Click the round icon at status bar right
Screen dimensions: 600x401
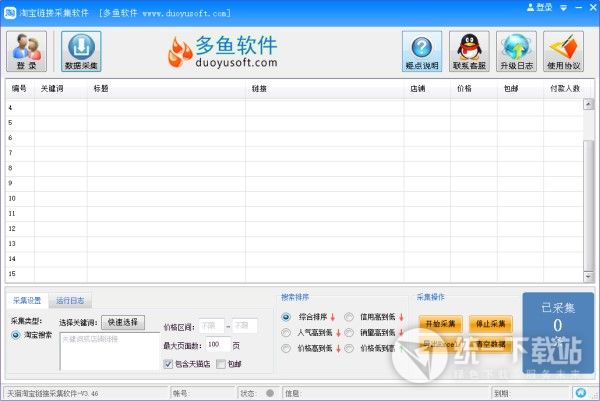(581, 393)
